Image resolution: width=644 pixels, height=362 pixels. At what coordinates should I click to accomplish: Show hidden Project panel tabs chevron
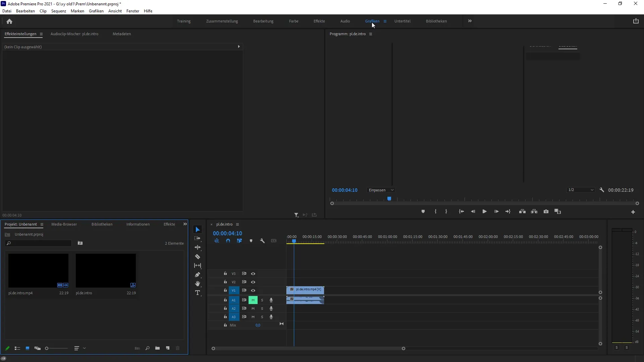(x=185, y=224)
